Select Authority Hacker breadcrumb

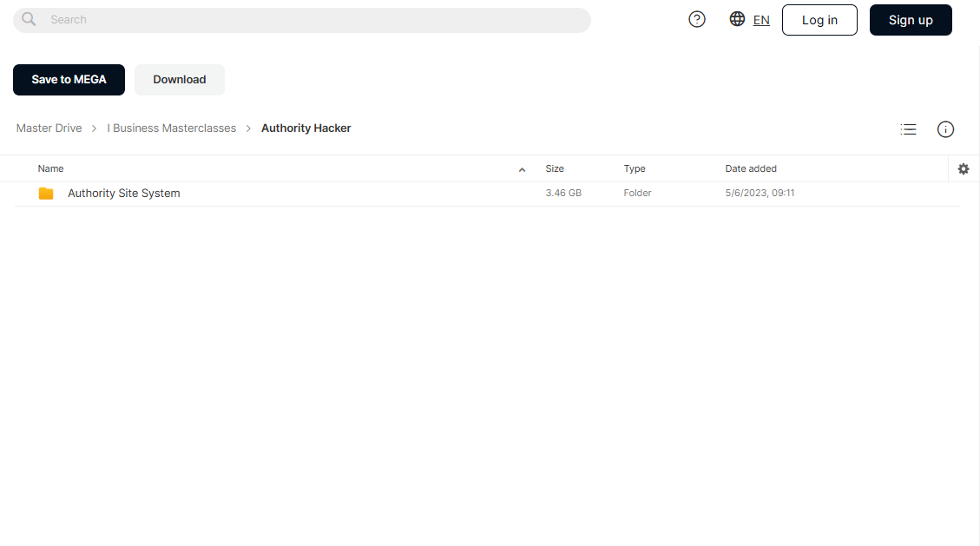point(306,128)
